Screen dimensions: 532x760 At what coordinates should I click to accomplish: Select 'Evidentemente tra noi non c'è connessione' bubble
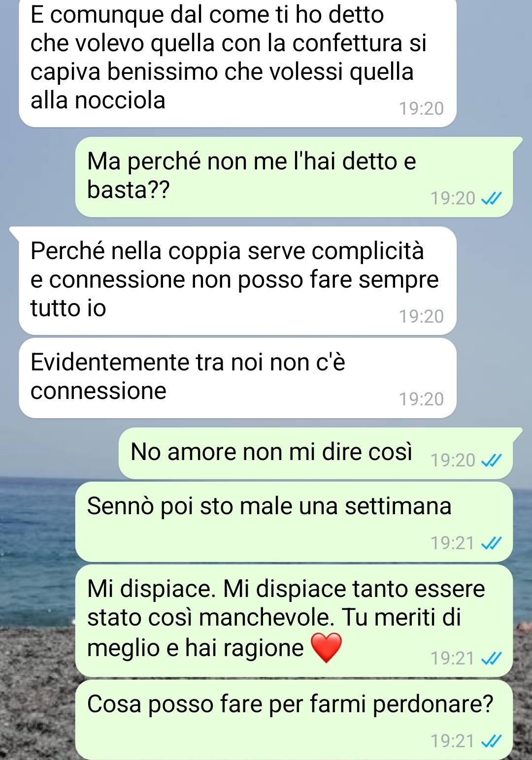coord(237,378)
